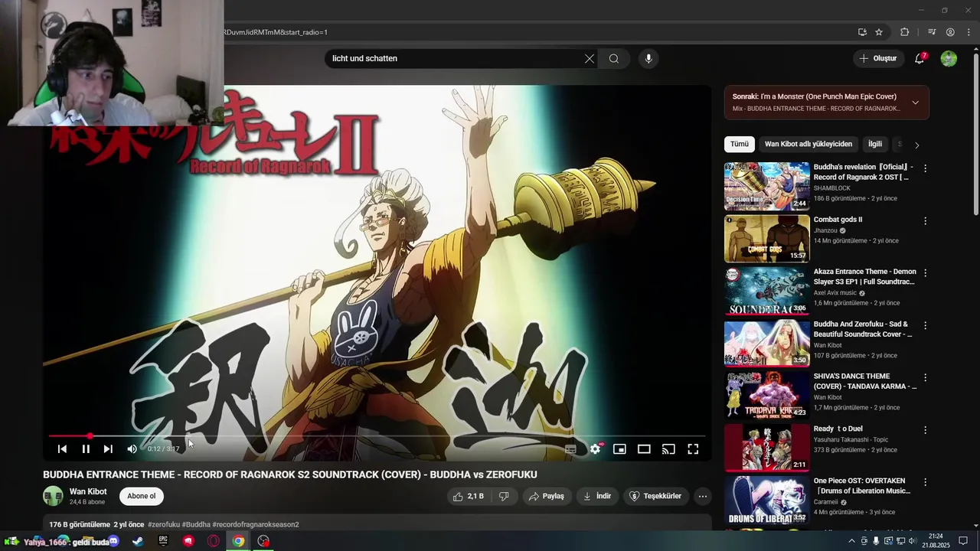Open Buddha's revelation video thumbnail
The image size is (980, 551).
coord(766,186)
